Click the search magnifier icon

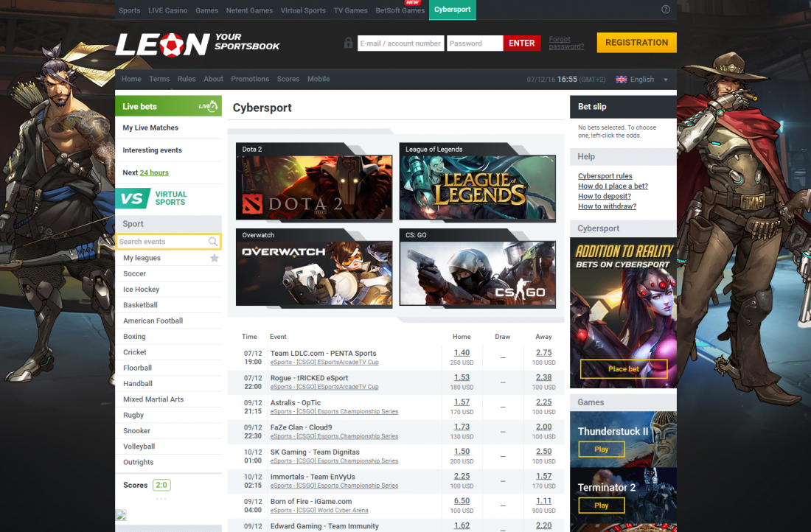212,242
